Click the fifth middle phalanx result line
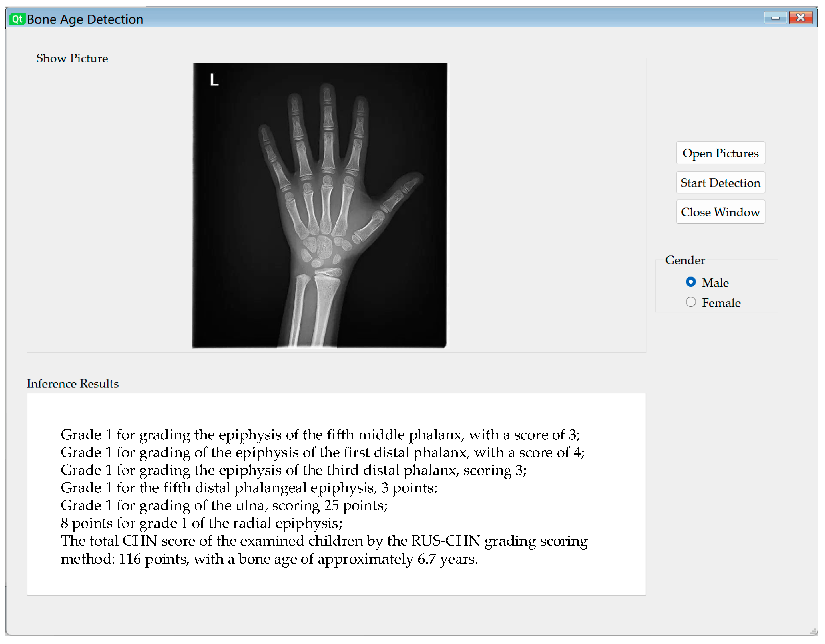 point(320,435)
